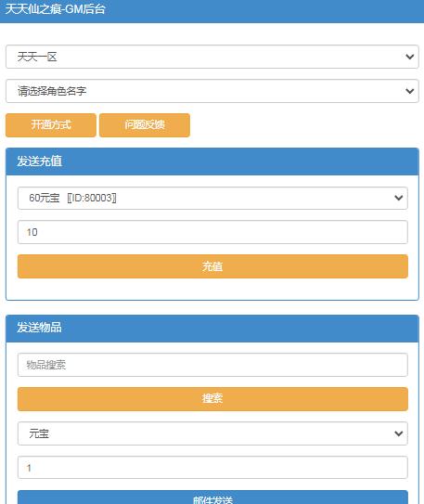This screenshot has height=504, width=424.
Task: Expand the 请选择角色名字 role selector
Action: click(x=212, y=91)
